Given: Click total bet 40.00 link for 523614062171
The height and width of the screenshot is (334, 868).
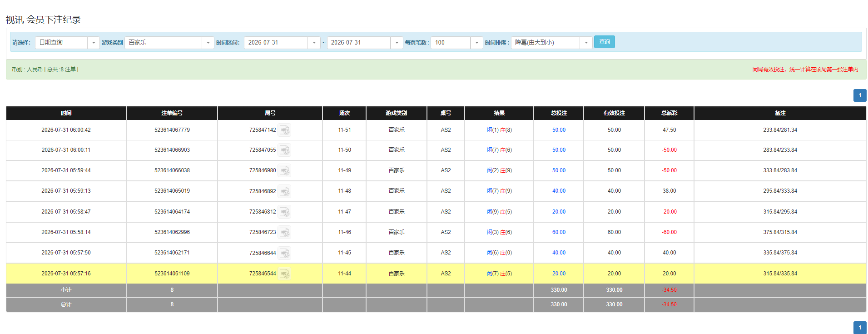Looking at the screenshot, I should tap(559, 253).
